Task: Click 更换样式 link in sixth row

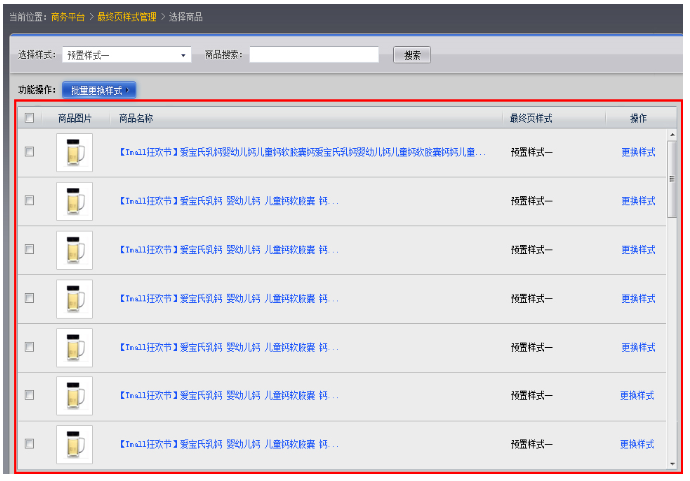Action: pos(637,396)
